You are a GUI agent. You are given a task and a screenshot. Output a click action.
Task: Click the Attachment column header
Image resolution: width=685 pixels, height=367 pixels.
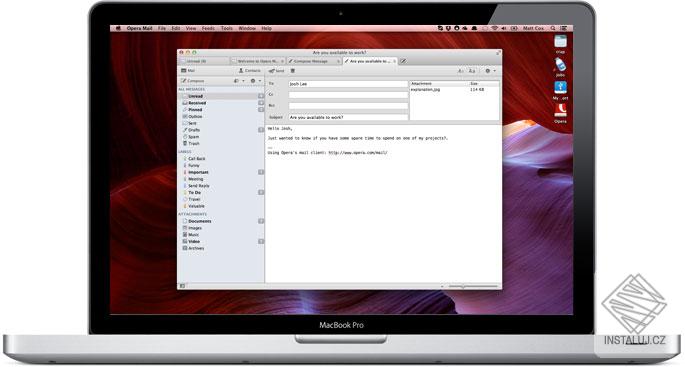[x=439, y=83]
